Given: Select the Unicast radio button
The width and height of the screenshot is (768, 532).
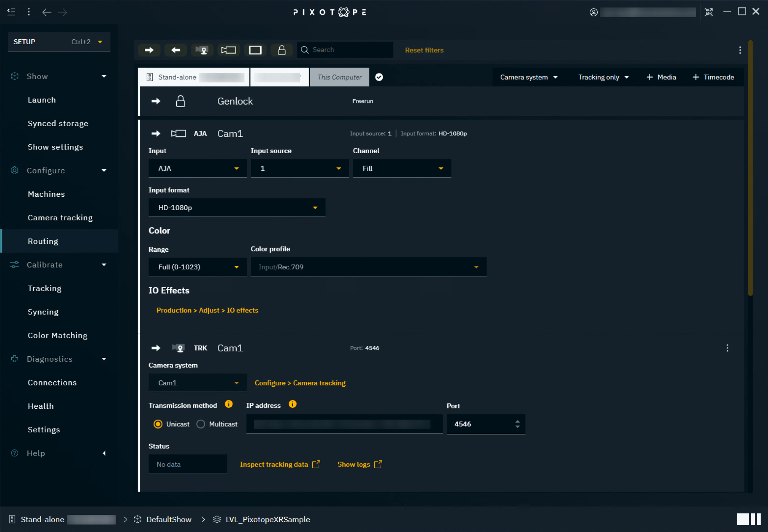Looking at the screenshot, I should (x=158, y=424).
